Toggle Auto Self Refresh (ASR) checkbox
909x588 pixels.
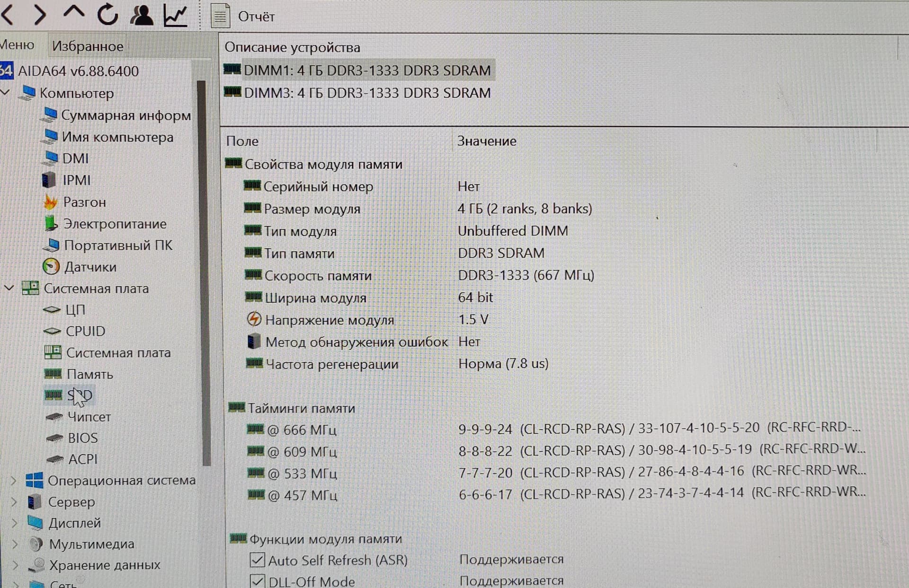pos(257,560)
